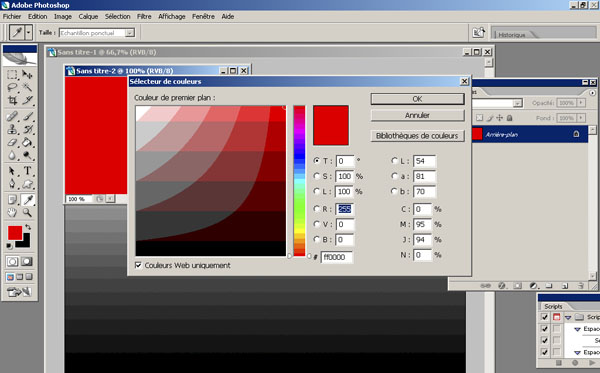The image size is (600, 373).
Task: Open the Fichier menu
Action: tap(12, 16)
